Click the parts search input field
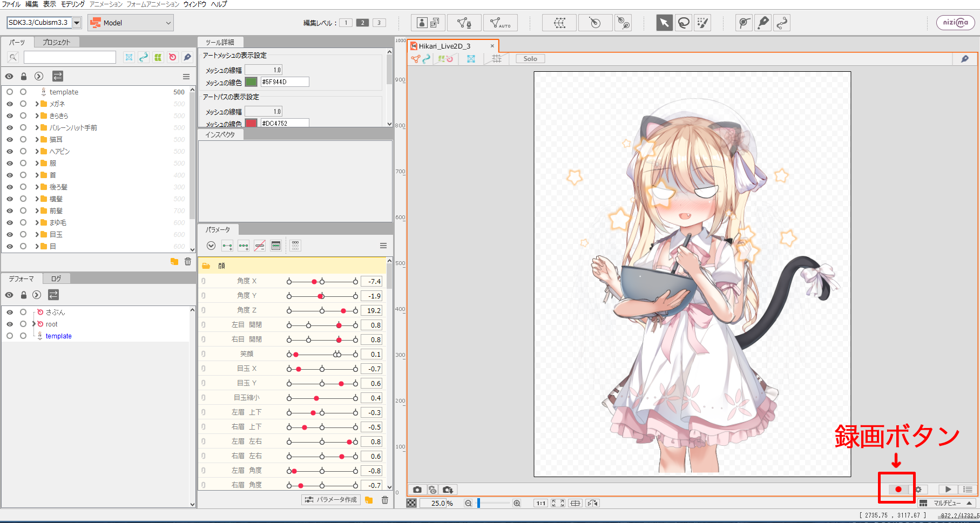The image size is (980, 523). tap(70, 57)
